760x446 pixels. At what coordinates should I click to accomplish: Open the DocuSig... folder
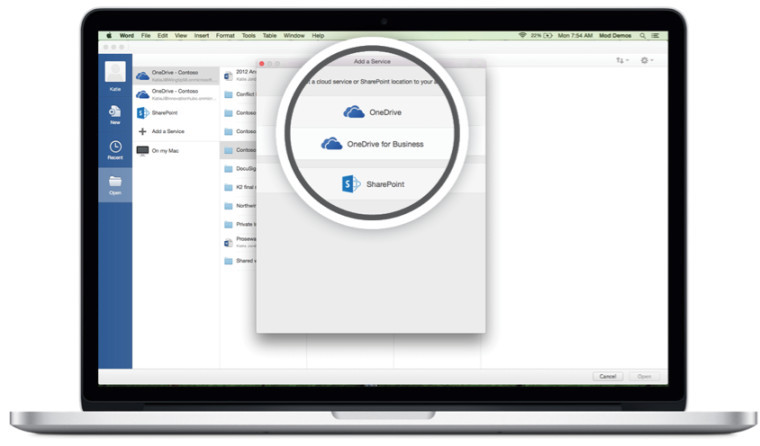pos(239,169)
